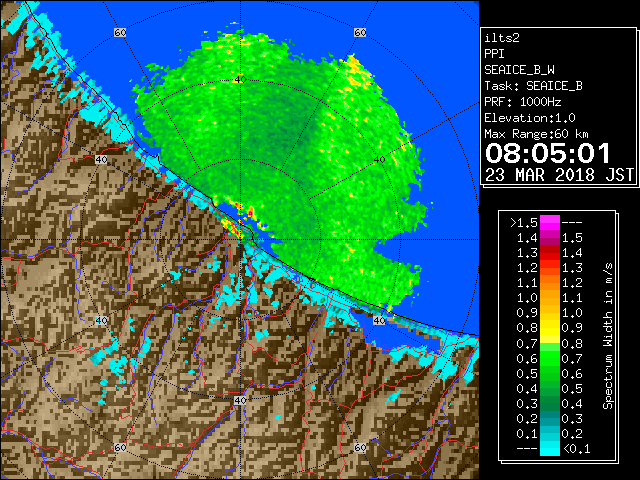Click the 60 km ring label at northwest
Image resolution: width=640 pixels, height=480 pixels.
coord(120,33)
